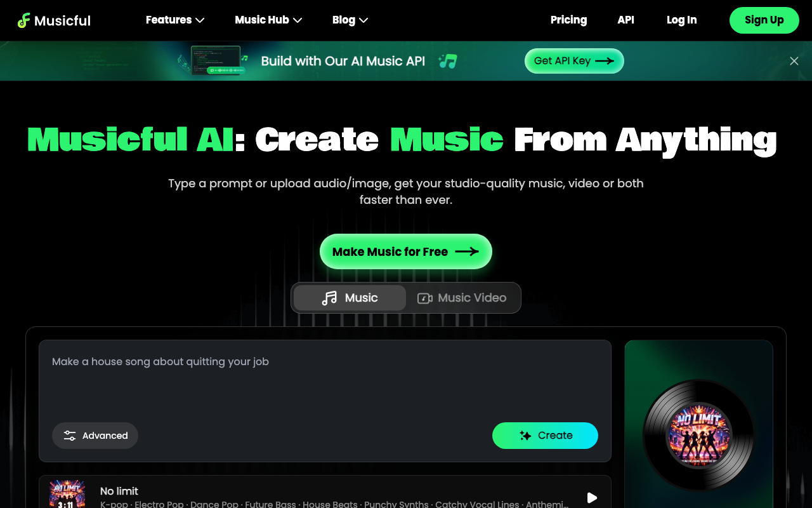Click the code editor illustration in banner
Viewport: 812px width, 508px height.
click(x=216, y=61)
